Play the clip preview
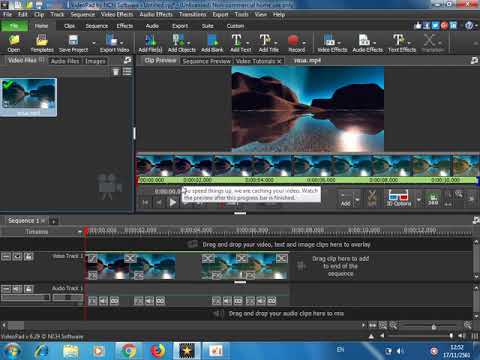The image size is (480, 360). coord(173,202)
